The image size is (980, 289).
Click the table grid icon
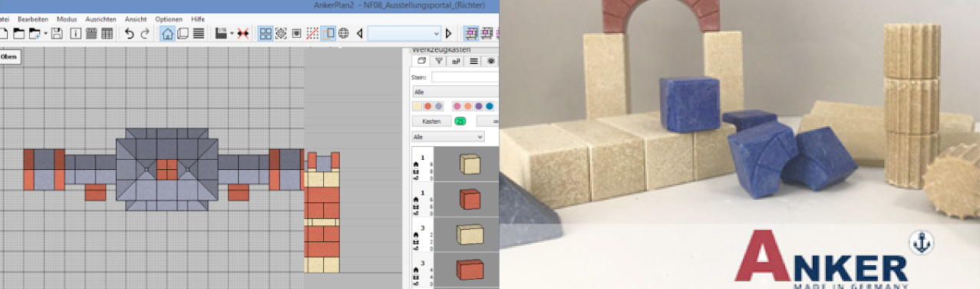click(x=107, y=34)
